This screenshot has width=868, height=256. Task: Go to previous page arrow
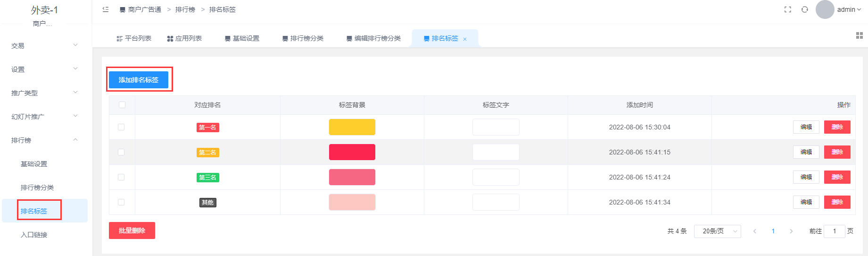(755, 231)
